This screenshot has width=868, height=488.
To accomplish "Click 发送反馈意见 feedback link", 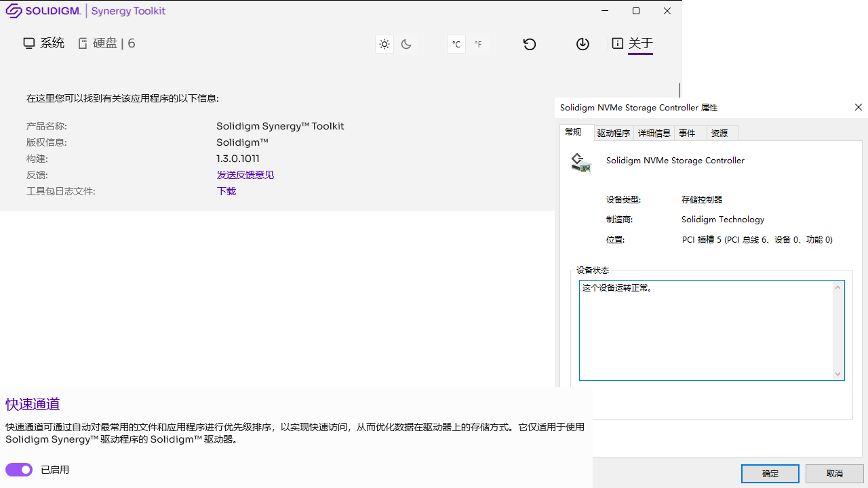I will click(245, 175).
